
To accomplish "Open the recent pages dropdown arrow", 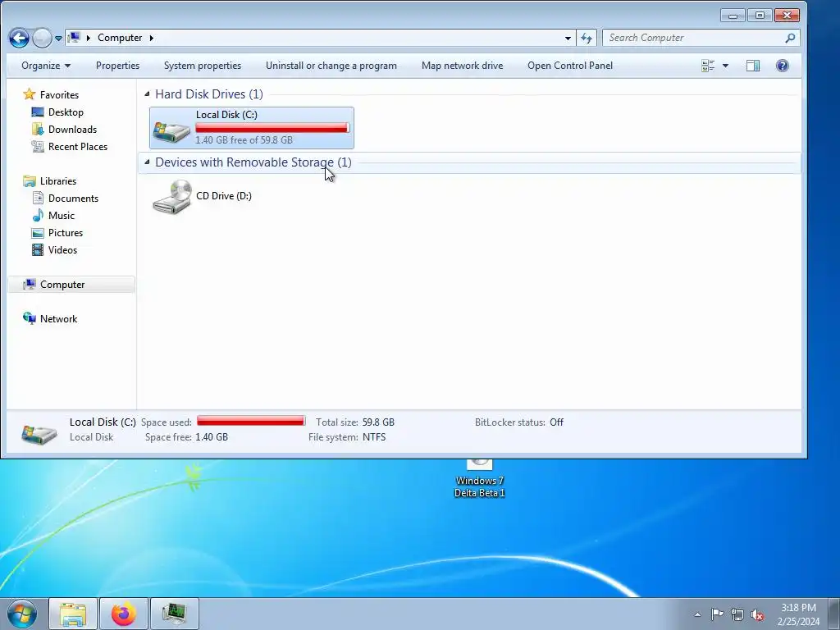I will [x=58, y=39].
